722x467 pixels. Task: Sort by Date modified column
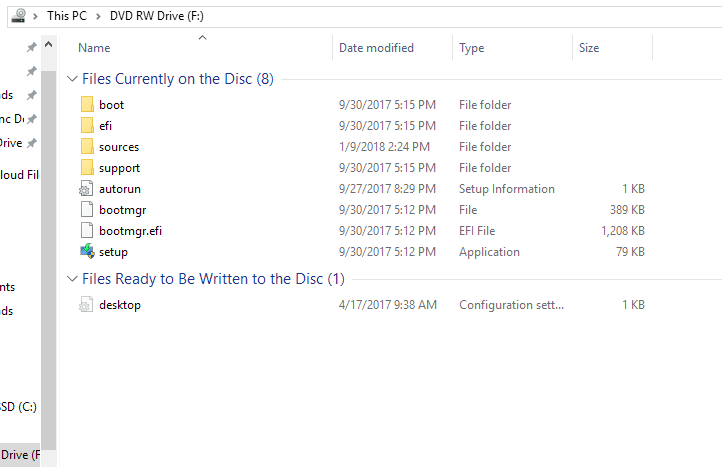[376, 48]
